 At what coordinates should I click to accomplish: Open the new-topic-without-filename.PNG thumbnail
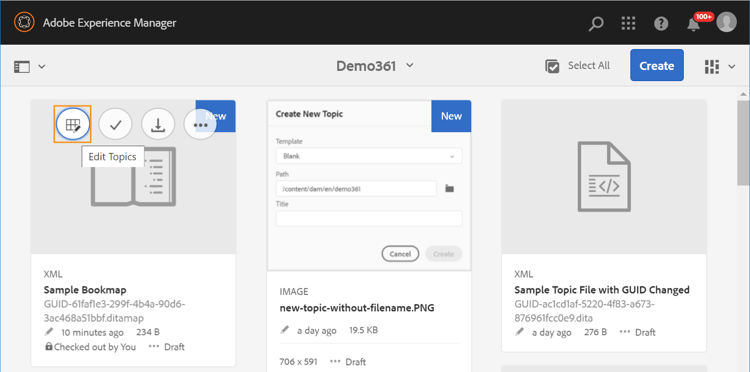coord(369,185)
